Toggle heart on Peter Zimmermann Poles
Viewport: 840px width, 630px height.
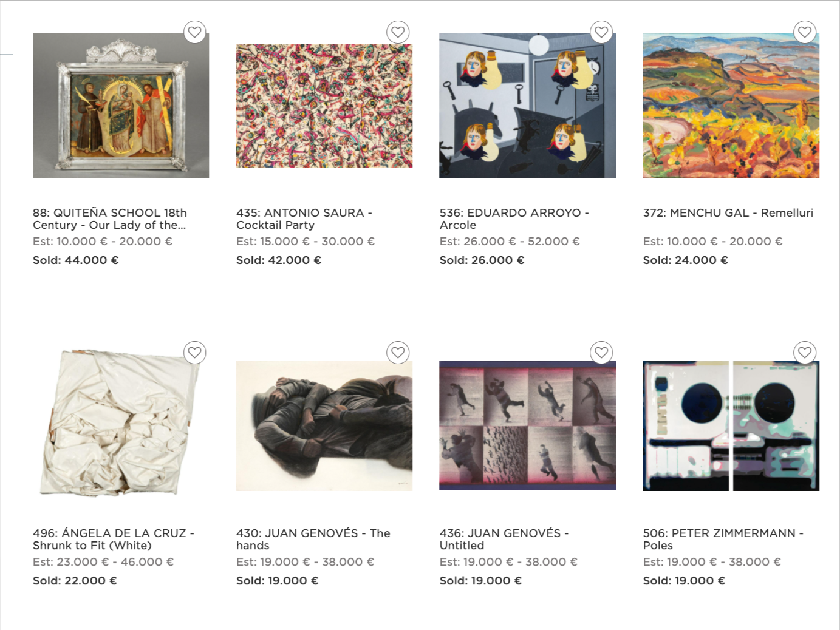(805, 353)
